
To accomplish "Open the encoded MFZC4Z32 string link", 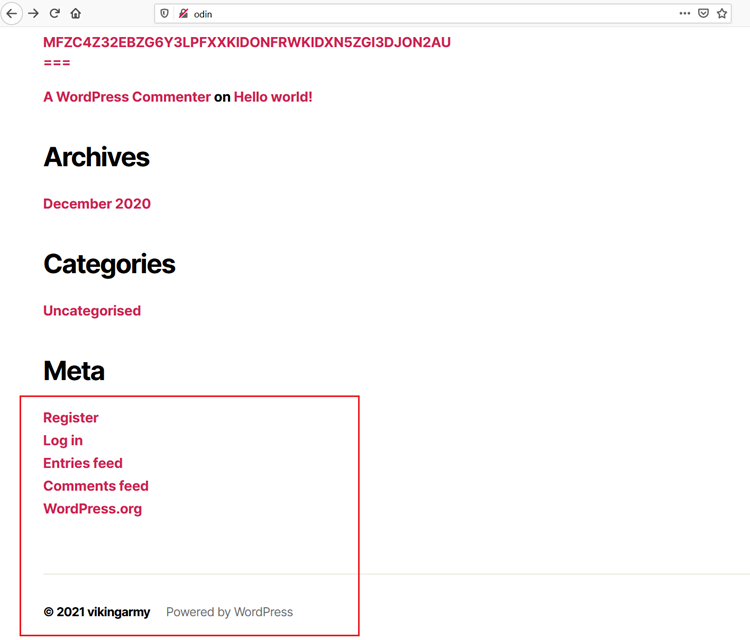I will click(x=246, y=42).
